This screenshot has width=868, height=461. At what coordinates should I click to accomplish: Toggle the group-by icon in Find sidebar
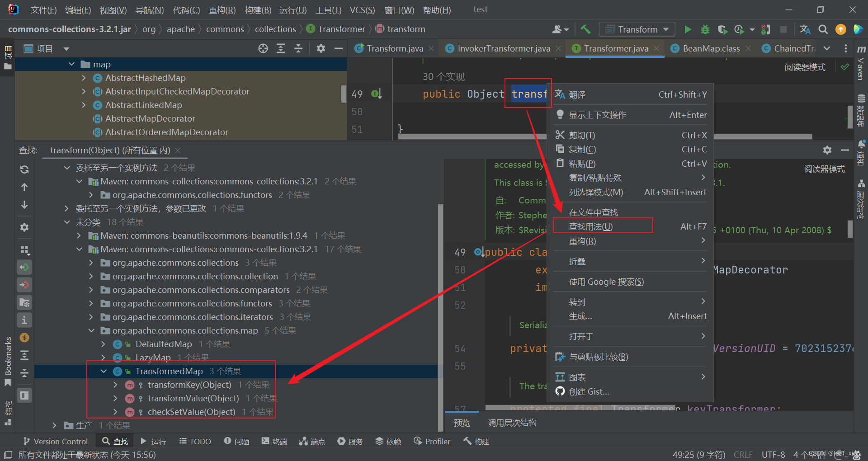(24, 249)
